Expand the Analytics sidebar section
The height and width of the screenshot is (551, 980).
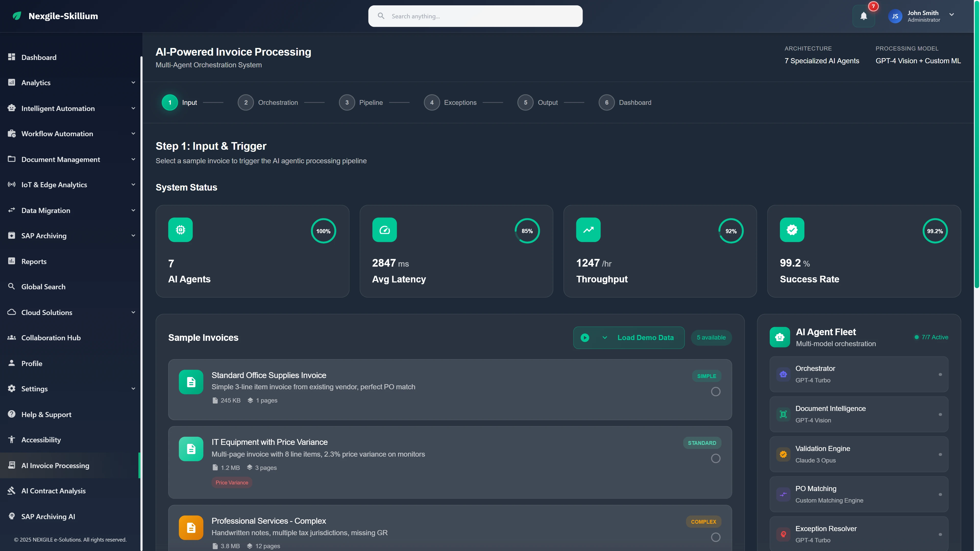pos(133,82)
